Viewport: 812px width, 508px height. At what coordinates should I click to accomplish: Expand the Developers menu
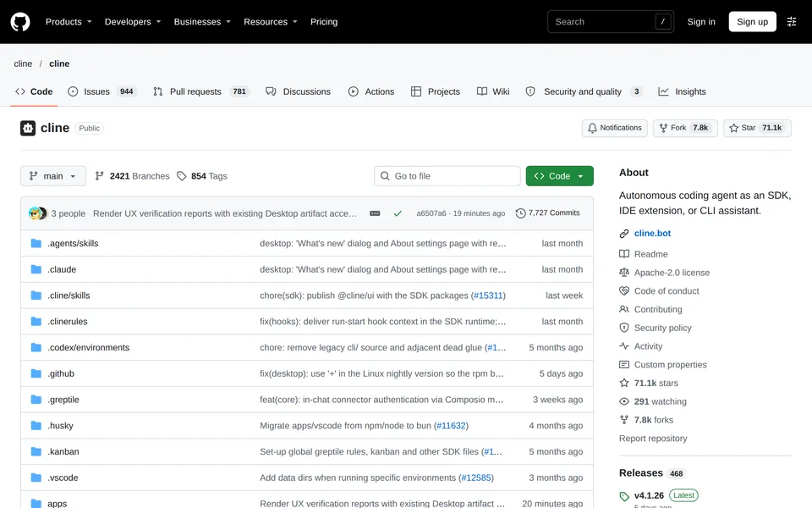point(133,22)
